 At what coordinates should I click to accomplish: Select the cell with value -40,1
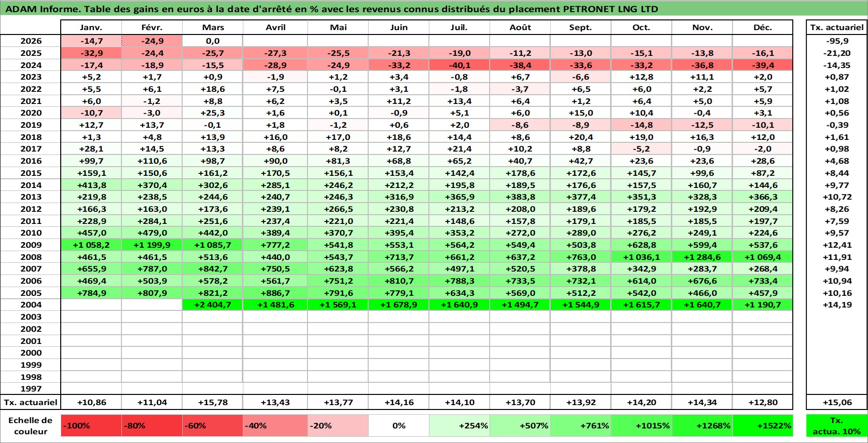pos(460,65)
